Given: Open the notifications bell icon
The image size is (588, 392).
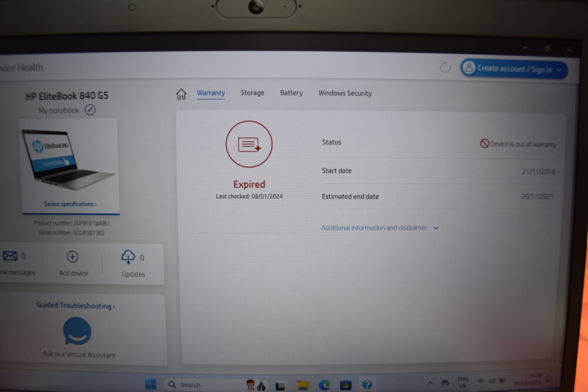Looking at the screenshot, I should point(548,378).
